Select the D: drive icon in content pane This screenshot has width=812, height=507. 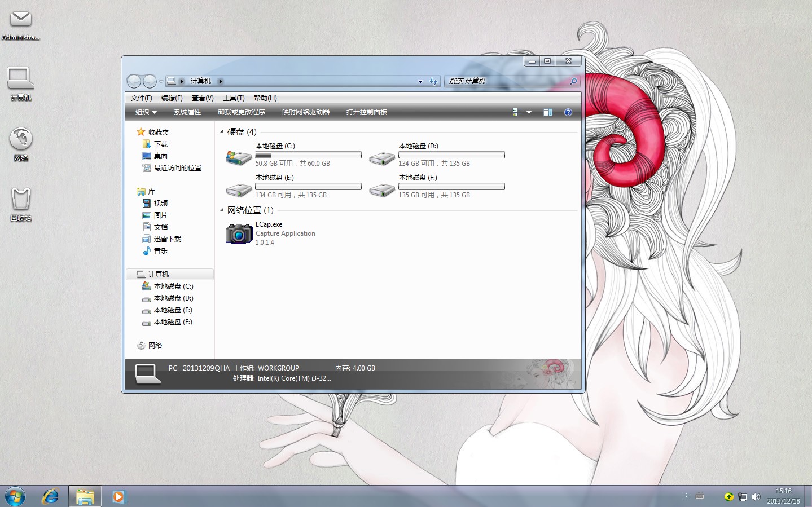pos(382,158)
